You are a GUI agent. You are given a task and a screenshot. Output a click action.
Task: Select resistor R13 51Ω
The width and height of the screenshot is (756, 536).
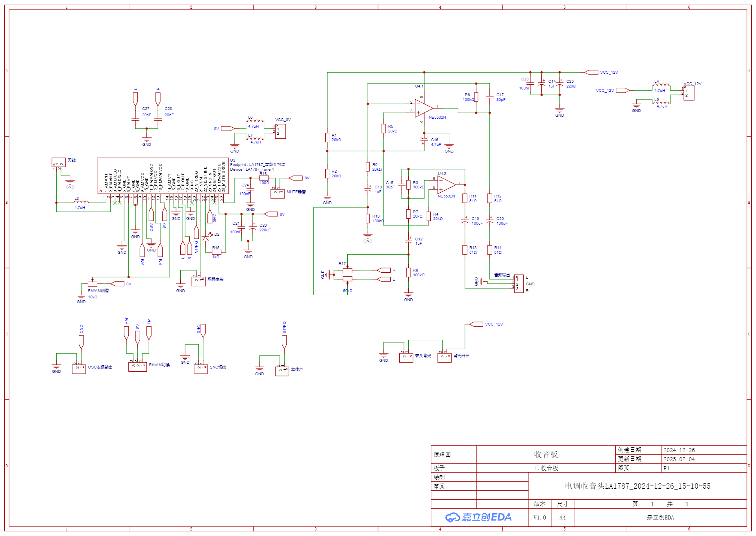(465, 250)
